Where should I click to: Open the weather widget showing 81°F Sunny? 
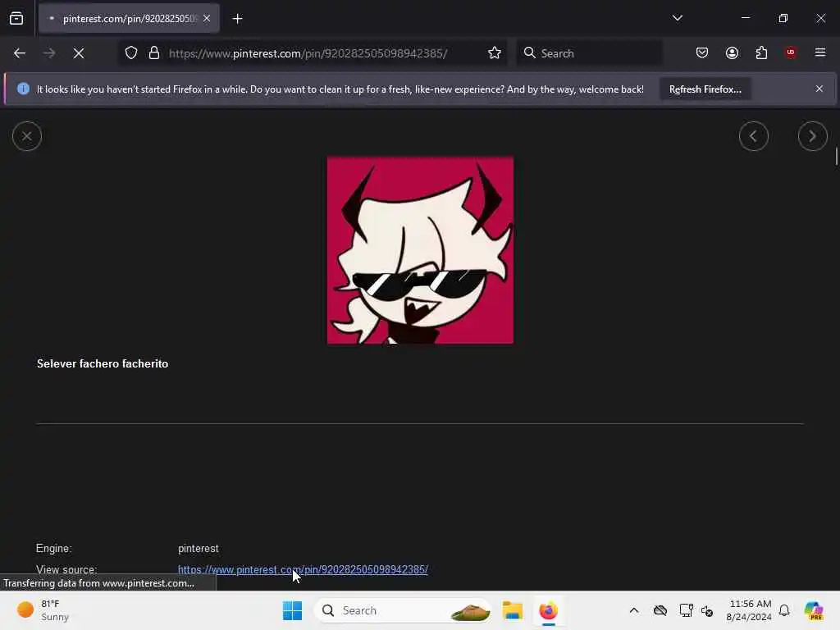pyautogui.click(x=43, y=610)
